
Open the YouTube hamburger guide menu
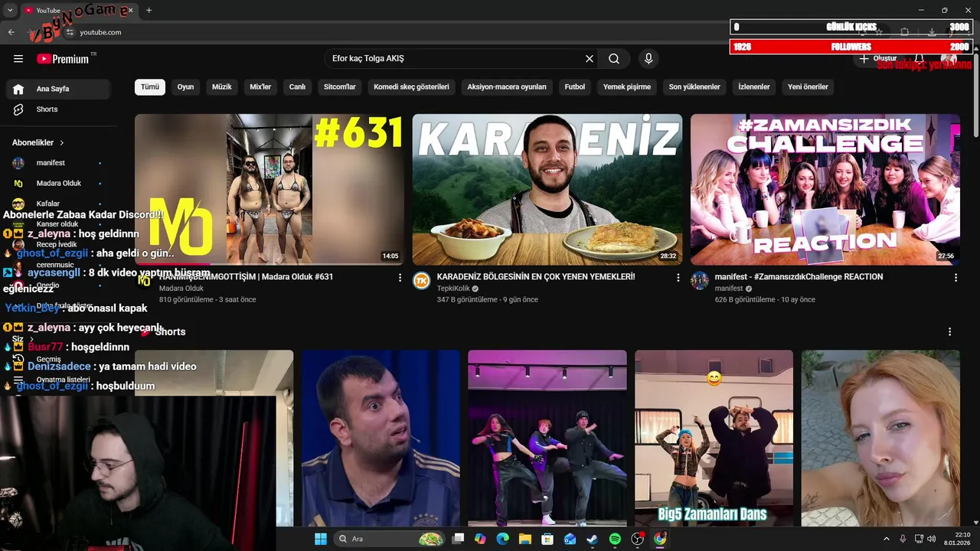[x=18, y=59]
